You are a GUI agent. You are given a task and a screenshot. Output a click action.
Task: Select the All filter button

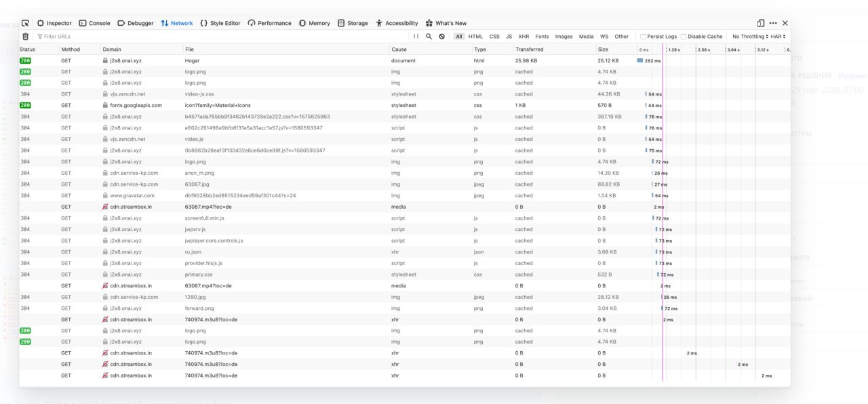459,37
